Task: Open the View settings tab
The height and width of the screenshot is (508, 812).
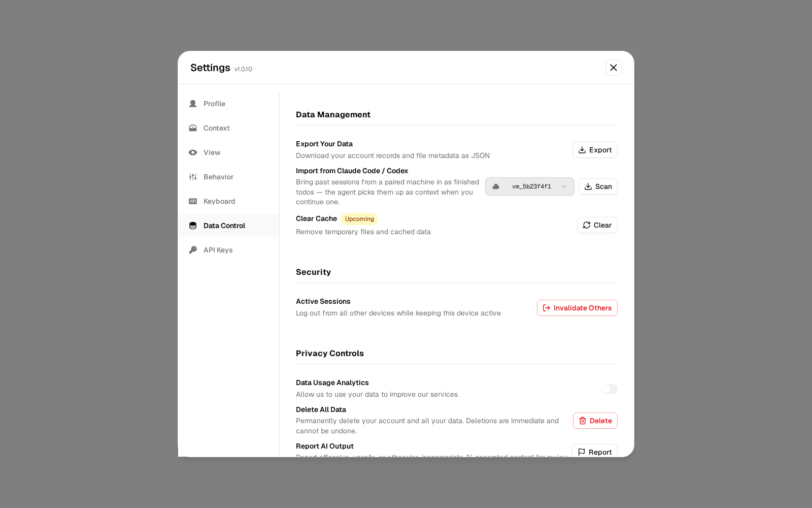Action: coord(228,152)
